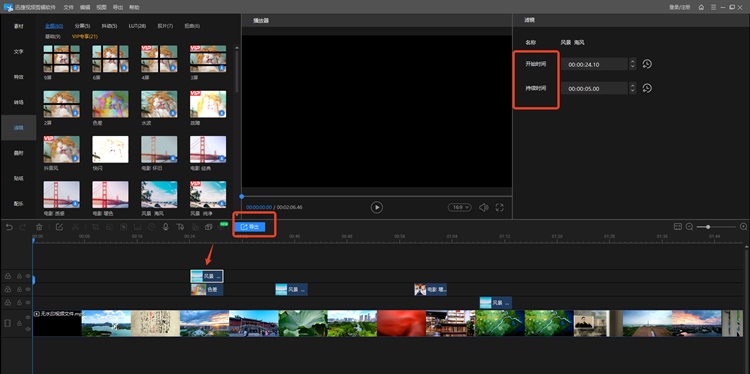This screenshot has height=374, width=750.
Task: Click the player progress bar
Action: coord(376,196)
